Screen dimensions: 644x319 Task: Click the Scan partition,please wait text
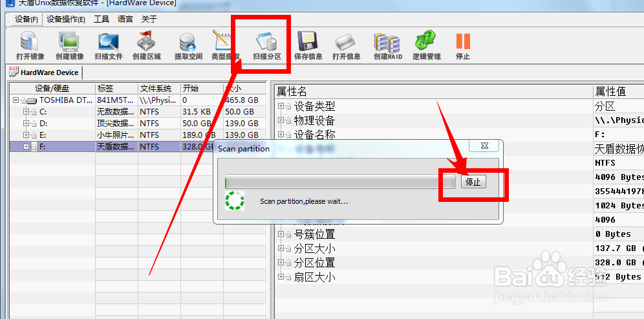(x=304, y=202)
